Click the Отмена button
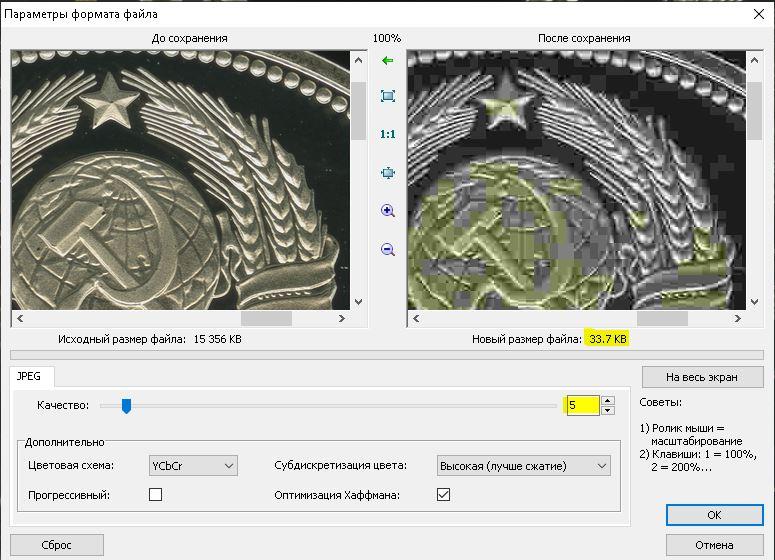 [714, 545]
